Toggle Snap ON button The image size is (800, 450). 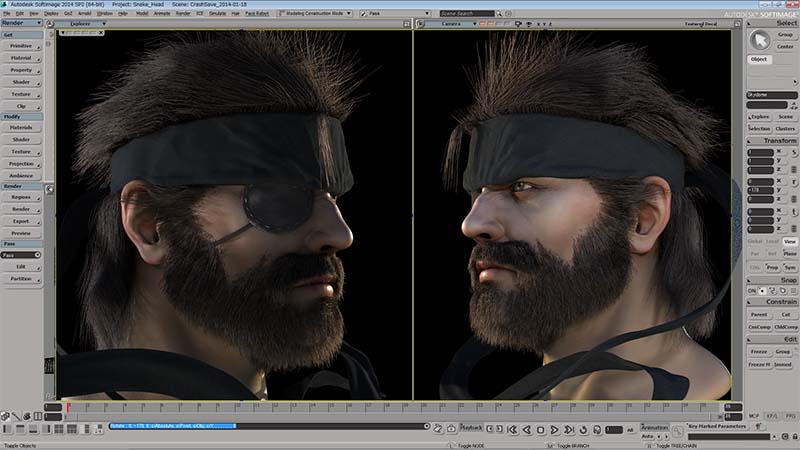click(752, 291)
